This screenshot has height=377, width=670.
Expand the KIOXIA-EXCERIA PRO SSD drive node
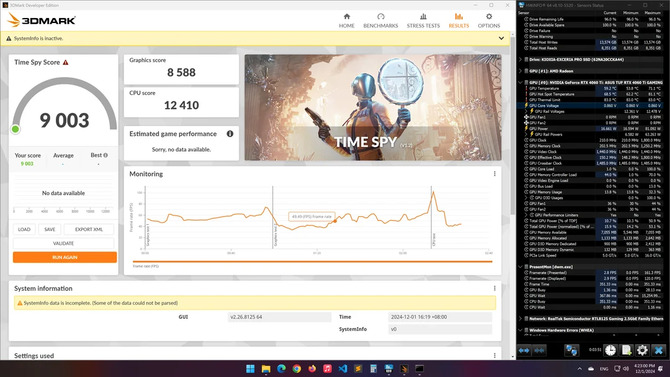520,59
